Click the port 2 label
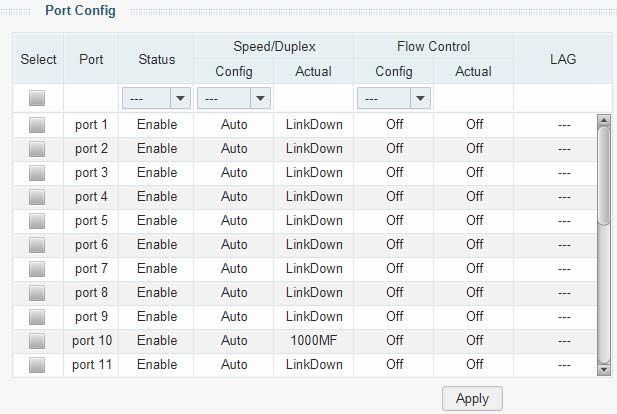 click(91, 149)
